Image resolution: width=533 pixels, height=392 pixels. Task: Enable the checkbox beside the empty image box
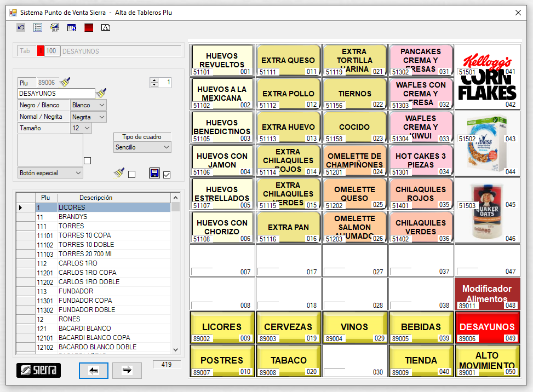pos(87,160)
